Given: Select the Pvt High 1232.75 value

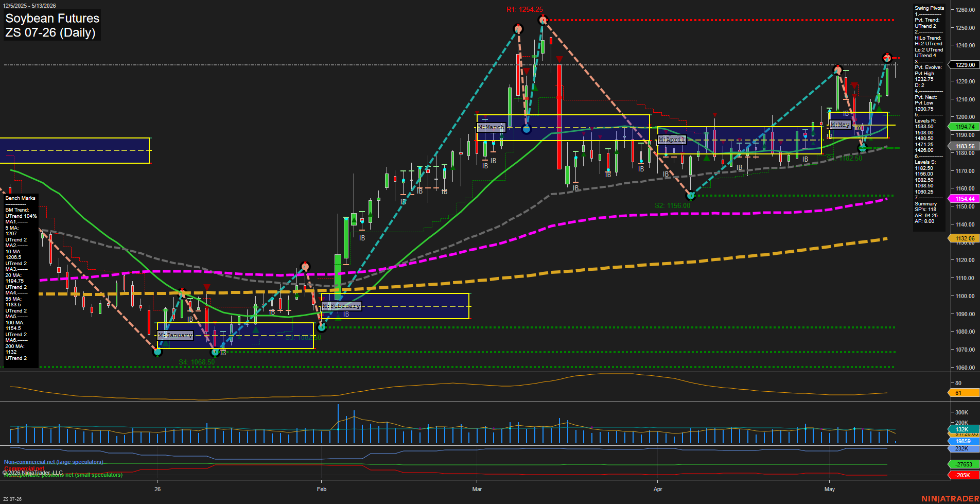Looking at the screenshot, I should coord(924,77).
